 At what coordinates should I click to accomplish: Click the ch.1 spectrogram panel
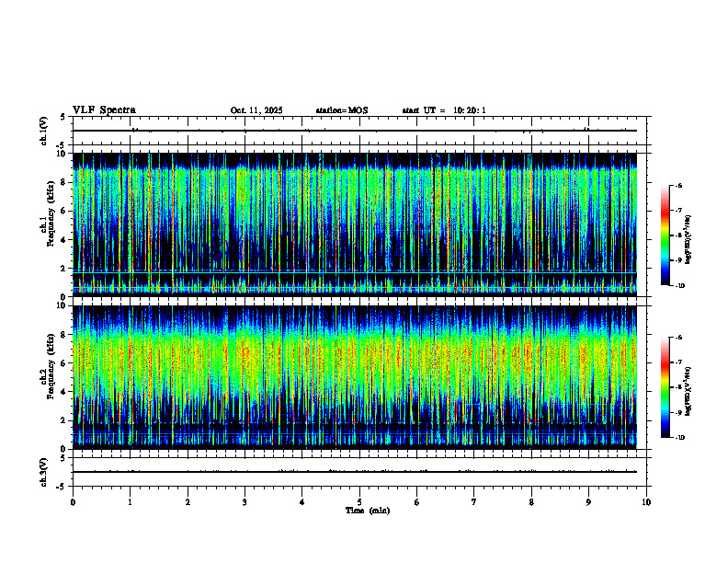(354, 224)
